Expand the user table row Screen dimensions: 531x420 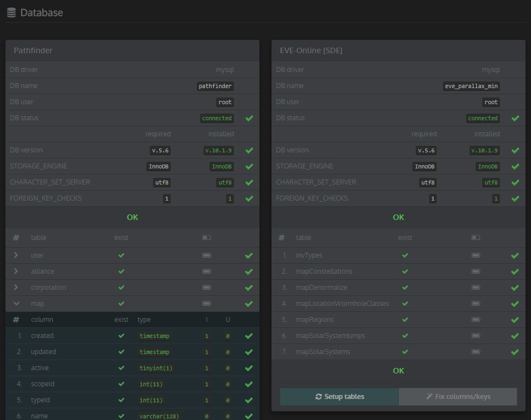click(x=16, y=255)
